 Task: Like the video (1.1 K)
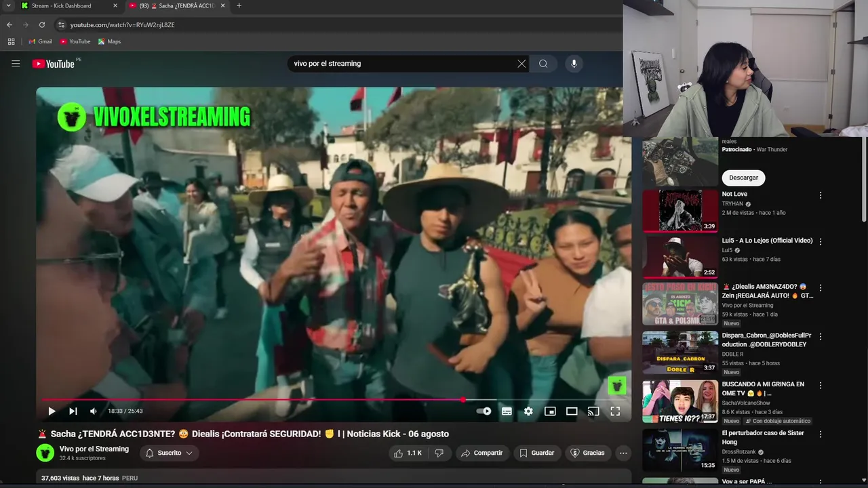coord(408,453)
